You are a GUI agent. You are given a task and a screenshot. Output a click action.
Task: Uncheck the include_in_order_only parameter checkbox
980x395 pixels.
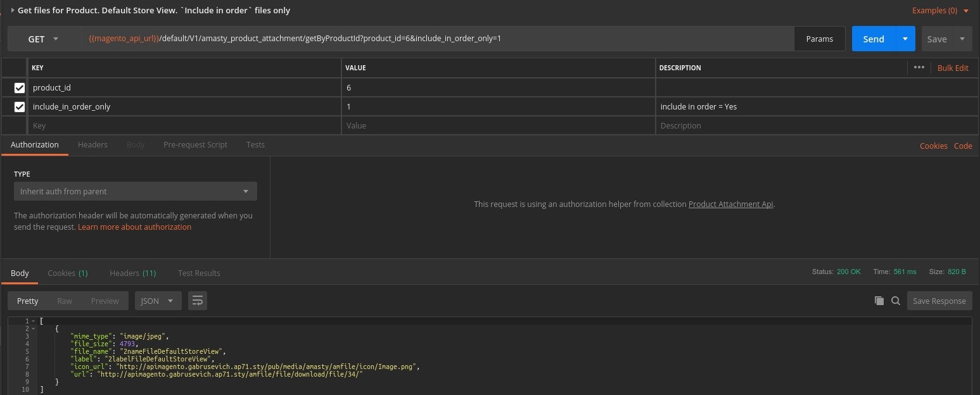click(x=20, y=107)
